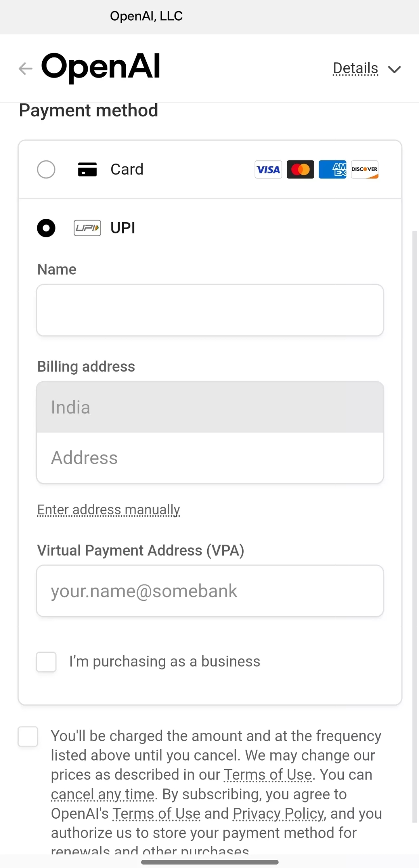Click "Enter address manually" link
This screenshot has width=419, height=868.
pyautogui.click(x=109, y=510)
